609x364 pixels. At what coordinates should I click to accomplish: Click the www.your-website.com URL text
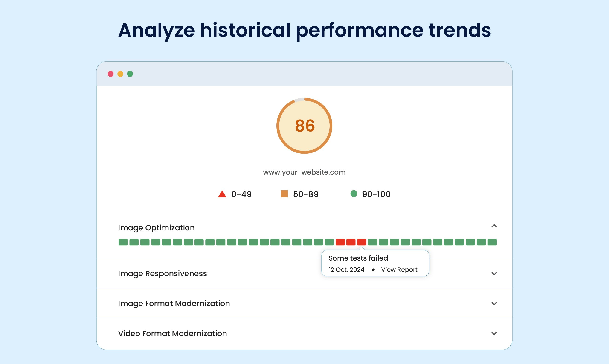[304, 172]
